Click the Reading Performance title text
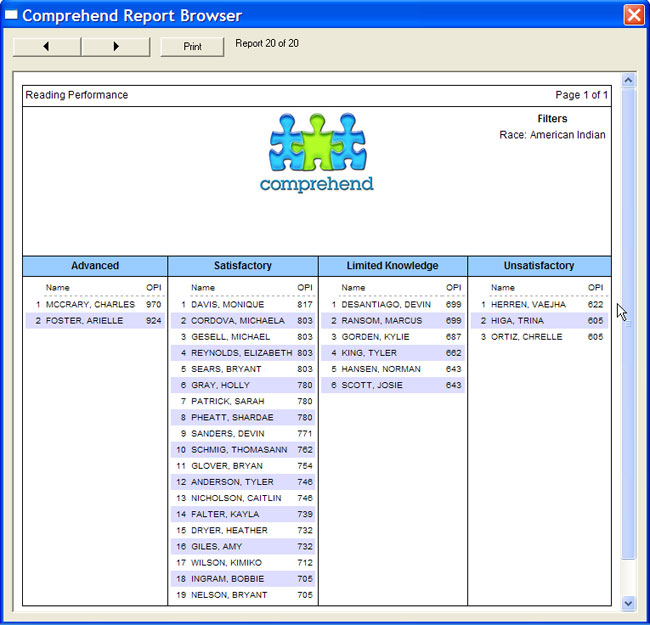Image resolution: width=650 pixels, height=625 pixels. tap(77, 95)
